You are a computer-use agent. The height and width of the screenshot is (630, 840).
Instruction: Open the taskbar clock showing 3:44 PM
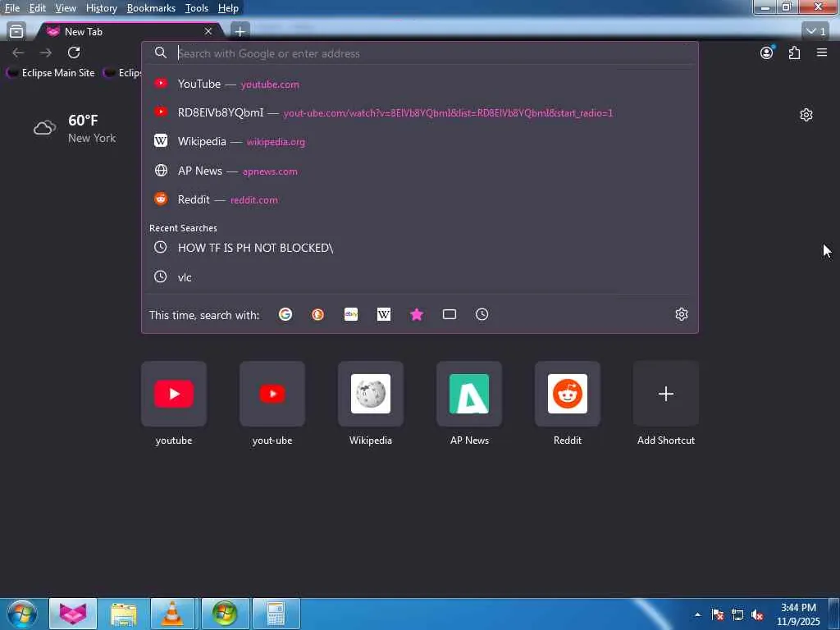798,614
